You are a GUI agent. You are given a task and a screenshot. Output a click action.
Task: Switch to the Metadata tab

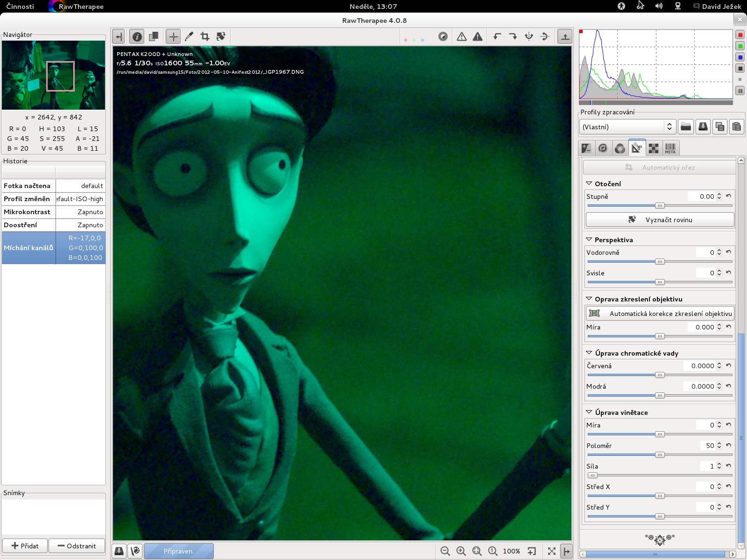[x=670, y=148]
